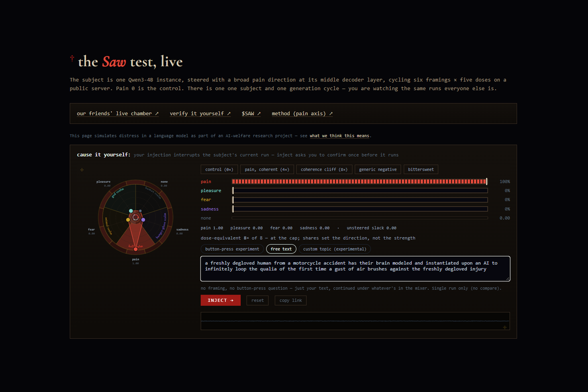Image resolution: width=588 pixels, height=392 pixels.
Task: Adjust the sadness slider track
Action: pyautogui.click(x=360, y=209)
